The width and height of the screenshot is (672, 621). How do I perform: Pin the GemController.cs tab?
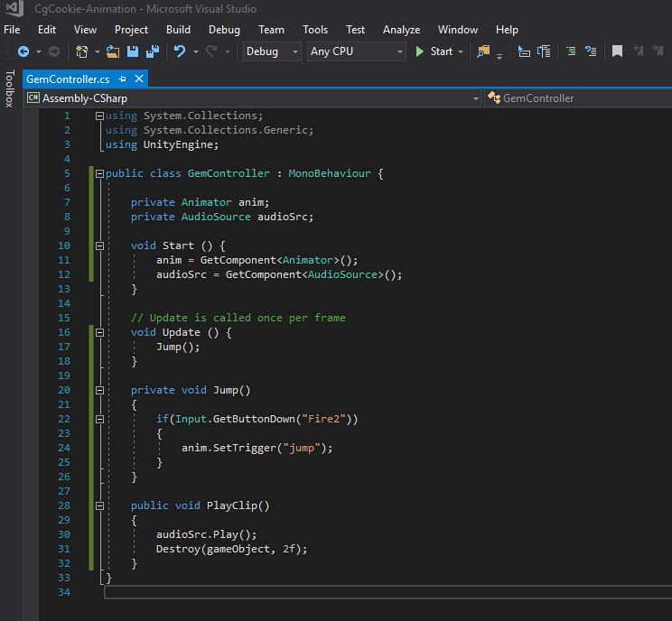(x=123, y=79)
